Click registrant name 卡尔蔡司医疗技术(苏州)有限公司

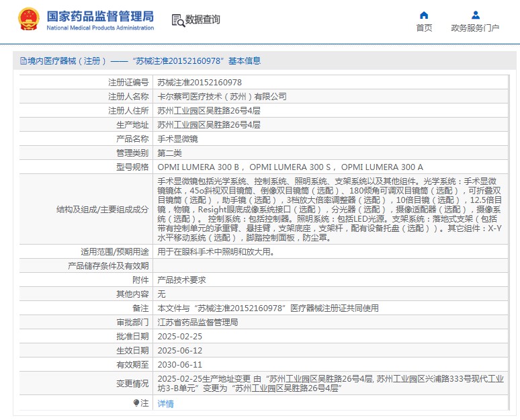click(x=222, y=97)
